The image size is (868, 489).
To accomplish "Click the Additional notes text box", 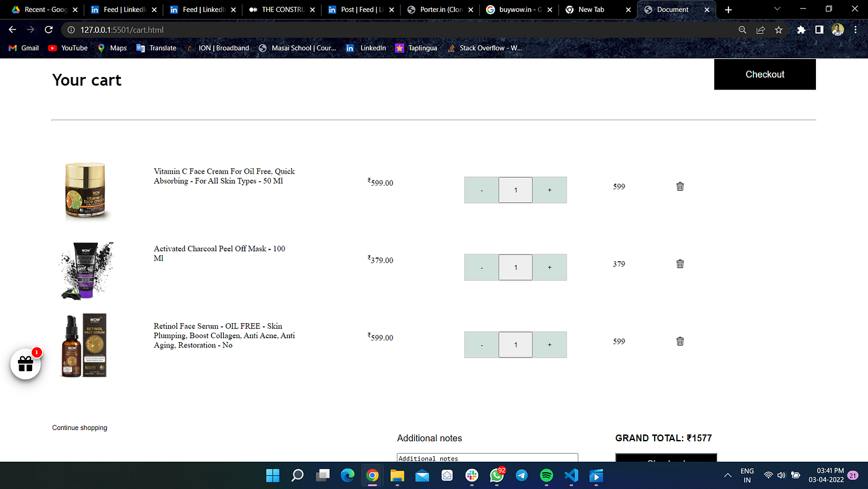I will (487, 457).
